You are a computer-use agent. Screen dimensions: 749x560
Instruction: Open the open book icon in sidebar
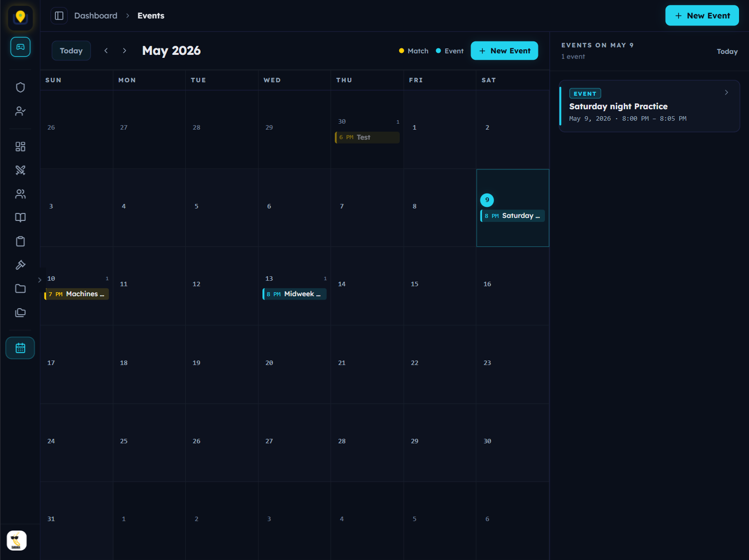coord(20,217)
